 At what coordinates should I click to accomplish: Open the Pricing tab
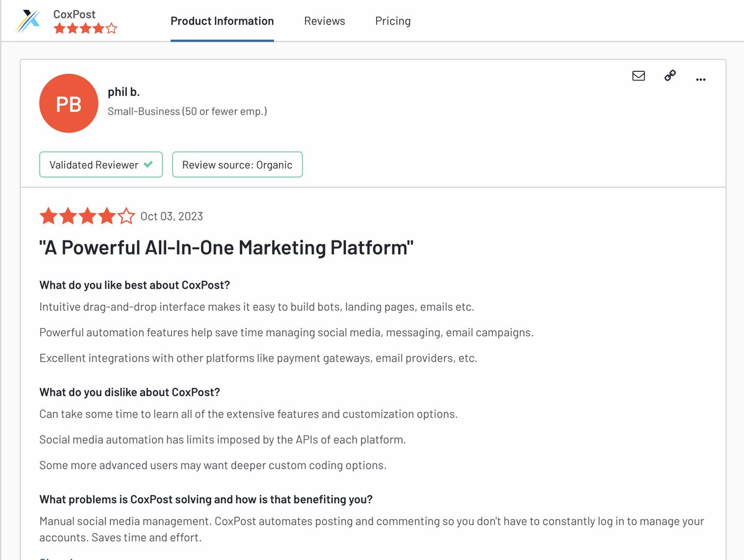[x=392, y=21]
